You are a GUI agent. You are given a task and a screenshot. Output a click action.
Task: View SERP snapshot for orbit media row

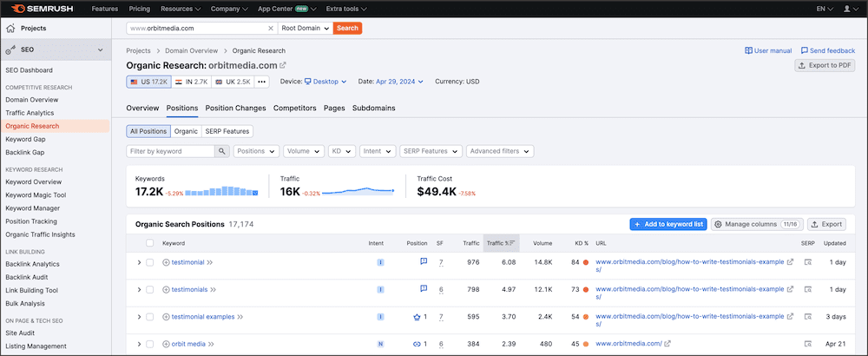pos(807,344)
